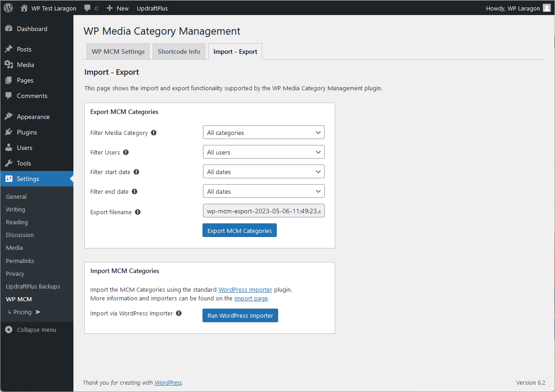The width and height of the screenshot is (555, 392).
Task: Go to Writing settings submenu
Action: 16,209
